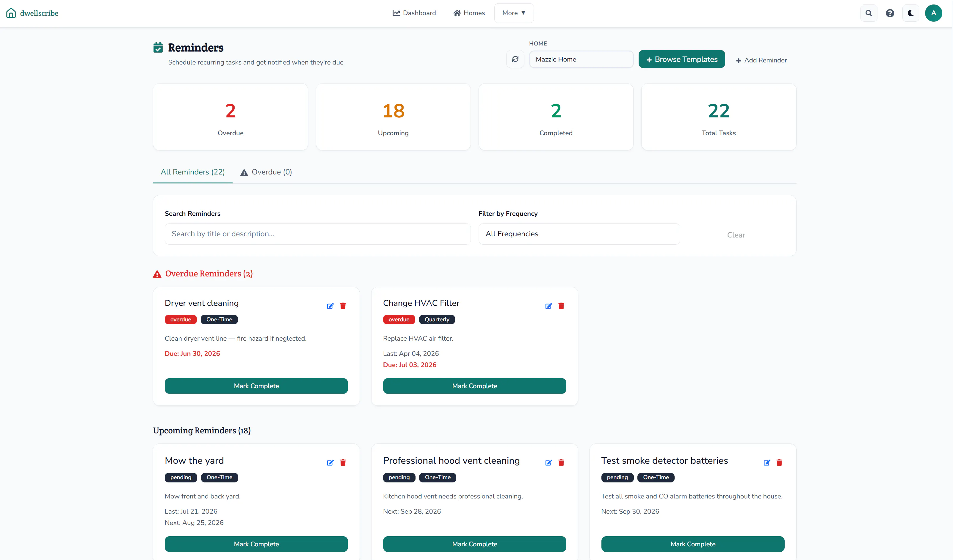Open the Mazzie Home selector
Screen dimensions: 953x560
pos(581,59)
